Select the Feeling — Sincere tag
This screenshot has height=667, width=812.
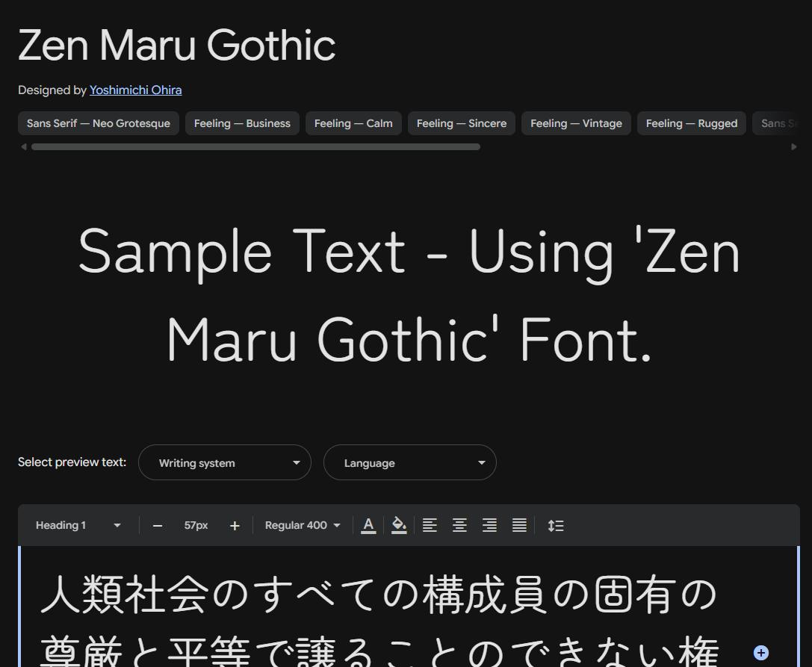click(x=462, y=123)
